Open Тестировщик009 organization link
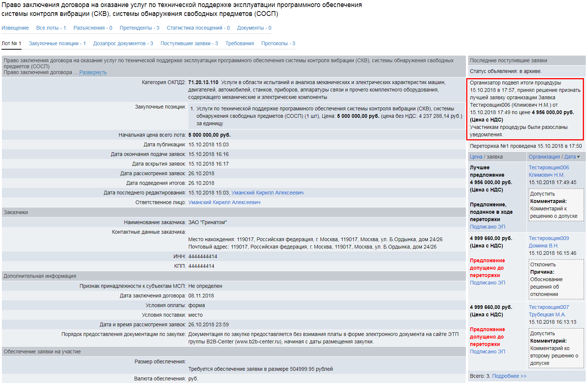The width and height of the screenshot is (588, 383). coord(548,238)
